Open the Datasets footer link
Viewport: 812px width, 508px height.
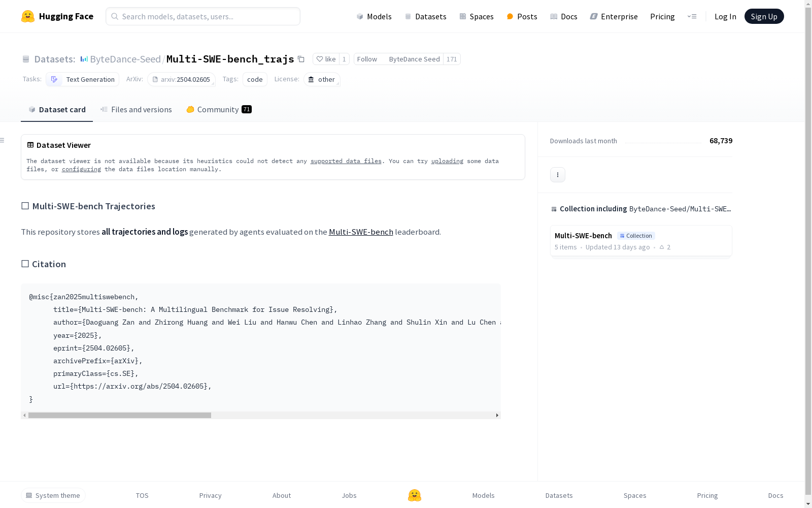coord(559,495)
